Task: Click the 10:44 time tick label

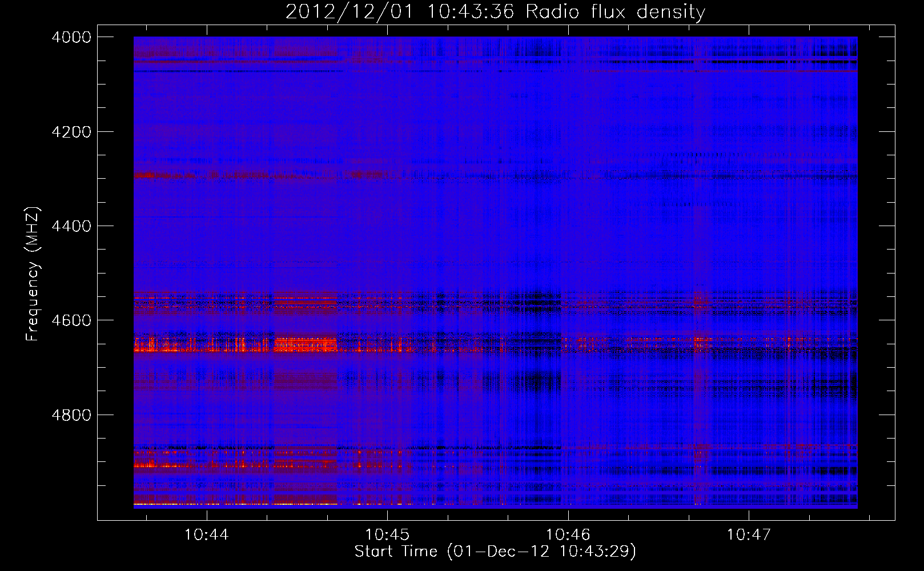Action: (x=207, y=534)
